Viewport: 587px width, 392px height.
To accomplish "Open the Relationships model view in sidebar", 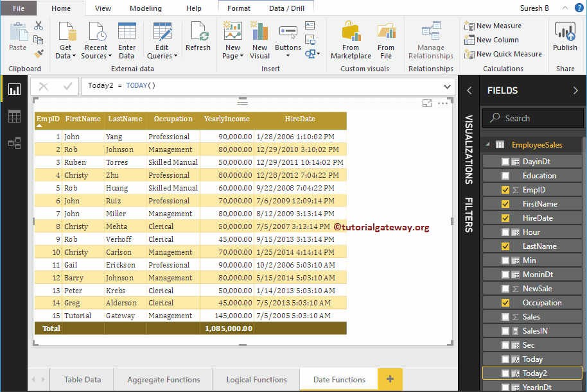I will [x=14, y=143].
